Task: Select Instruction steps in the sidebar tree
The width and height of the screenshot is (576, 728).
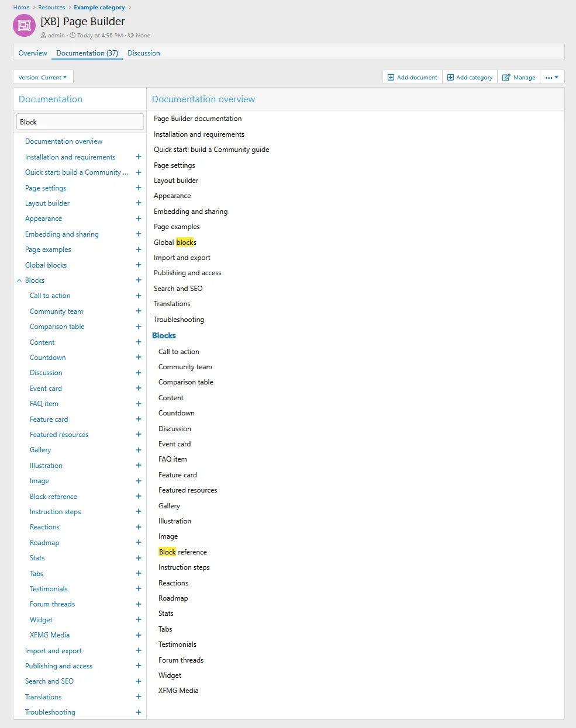Action: coord(56,512)
